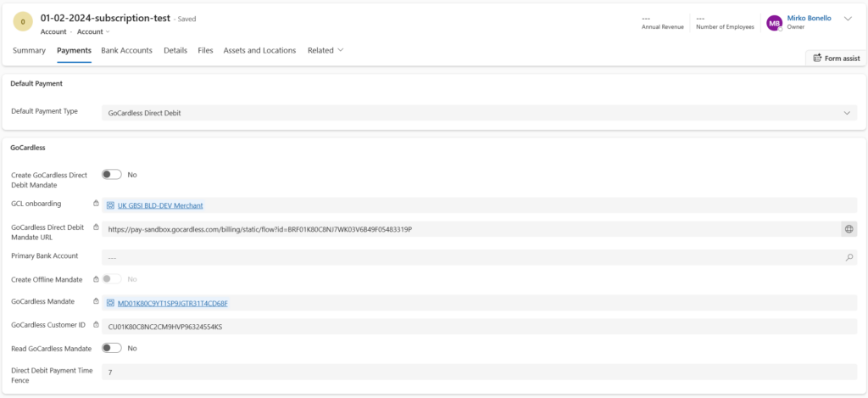Click the lock icon beside GCL onboarding
This screenshot has height=398, width=868.
[96, 205]
